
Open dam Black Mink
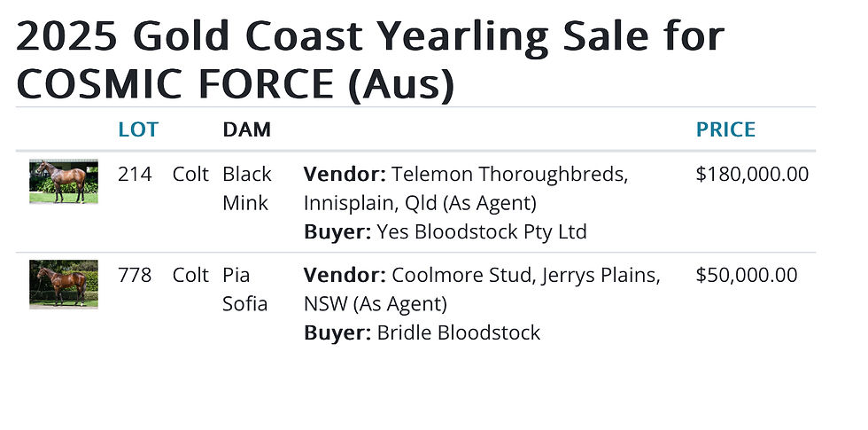[x=246, y=188]
